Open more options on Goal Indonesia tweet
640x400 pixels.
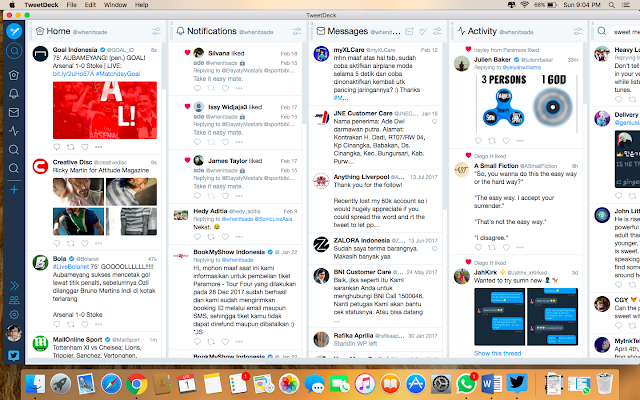click(98, 147)
